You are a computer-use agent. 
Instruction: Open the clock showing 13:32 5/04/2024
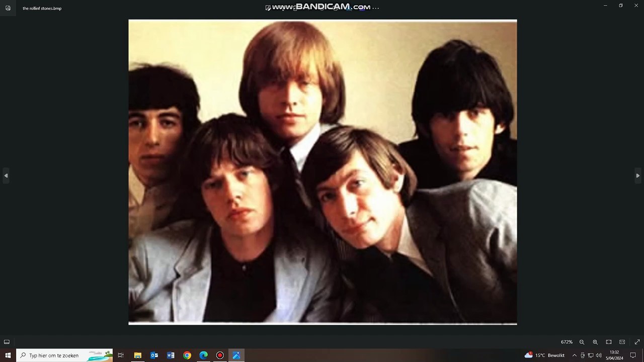pos(614,355)
